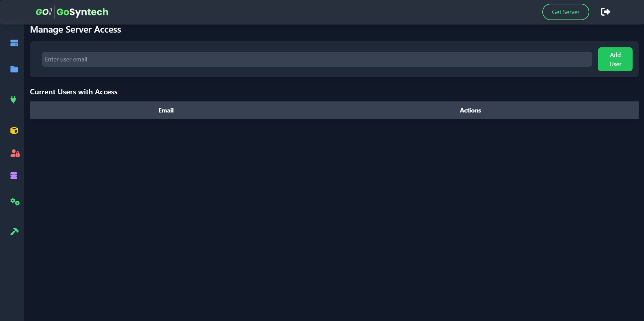The image size is (644, 321).
Task: Open the file manager folder icon
Action: [14, 69]
